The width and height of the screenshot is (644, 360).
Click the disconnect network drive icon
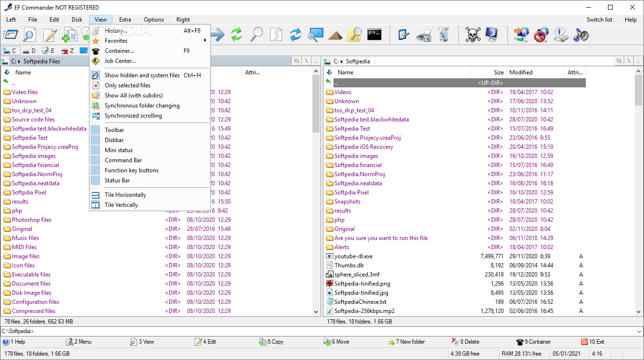(541, 35)
